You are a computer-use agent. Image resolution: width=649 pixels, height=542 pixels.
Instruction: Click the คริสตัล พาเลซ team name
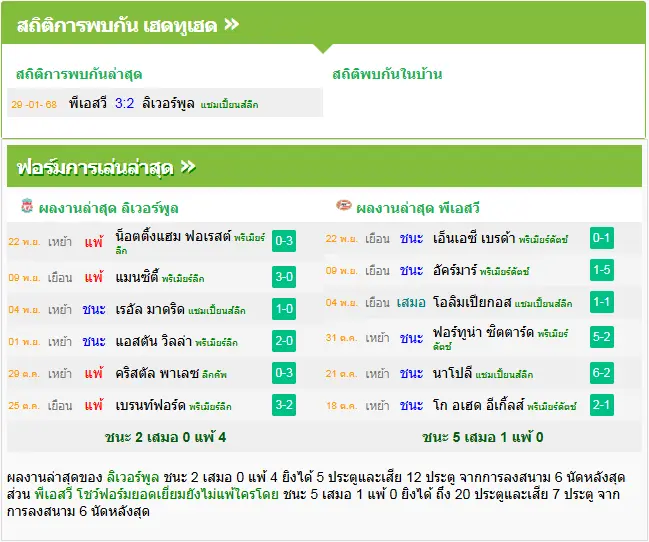coord(157,373)
